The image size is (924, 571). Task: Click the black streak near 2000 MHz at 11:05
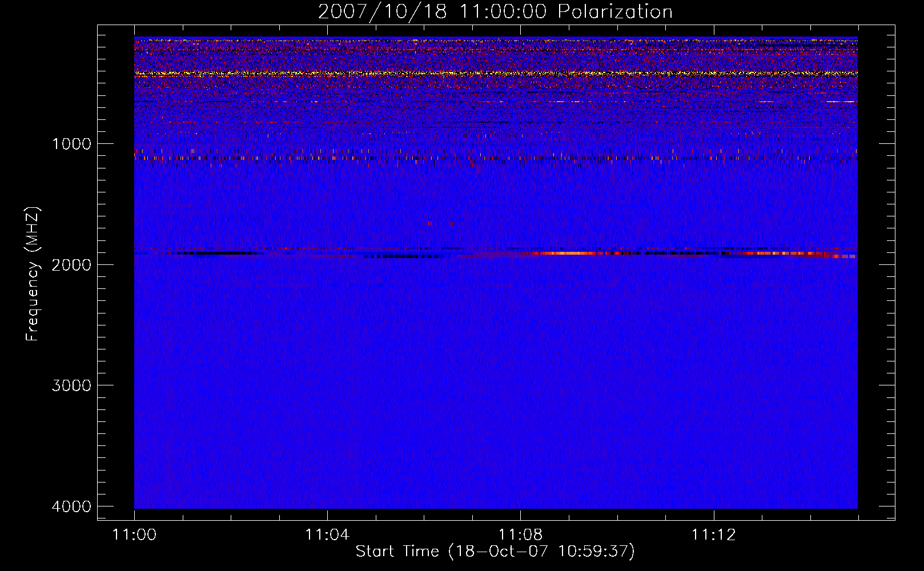(403, 256)
